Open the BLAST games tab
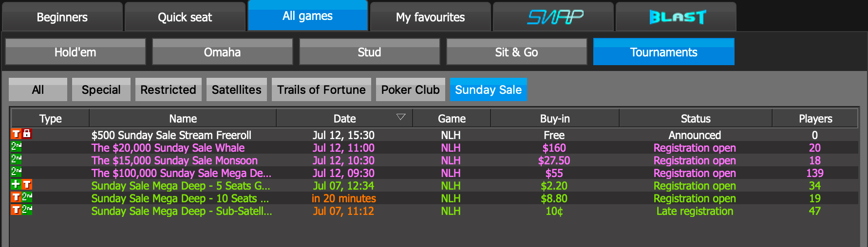This screenshot has width=868, height=247. pos(676,17)
